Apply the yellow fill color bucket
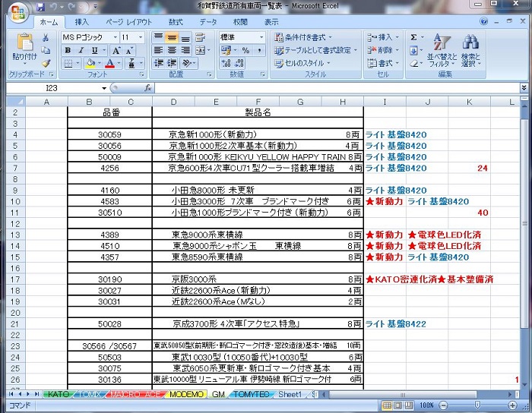 [x=90, y=63]
